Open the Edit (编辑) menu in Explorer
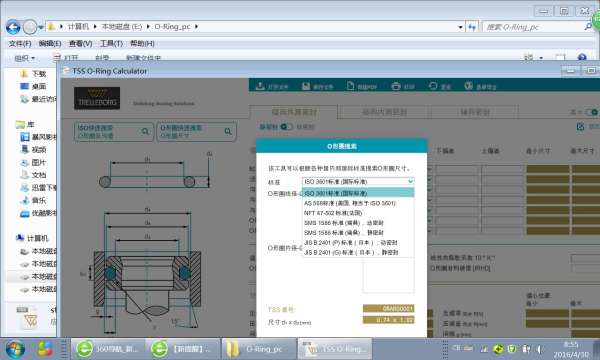The image size is (600, 360). point(50,44)
